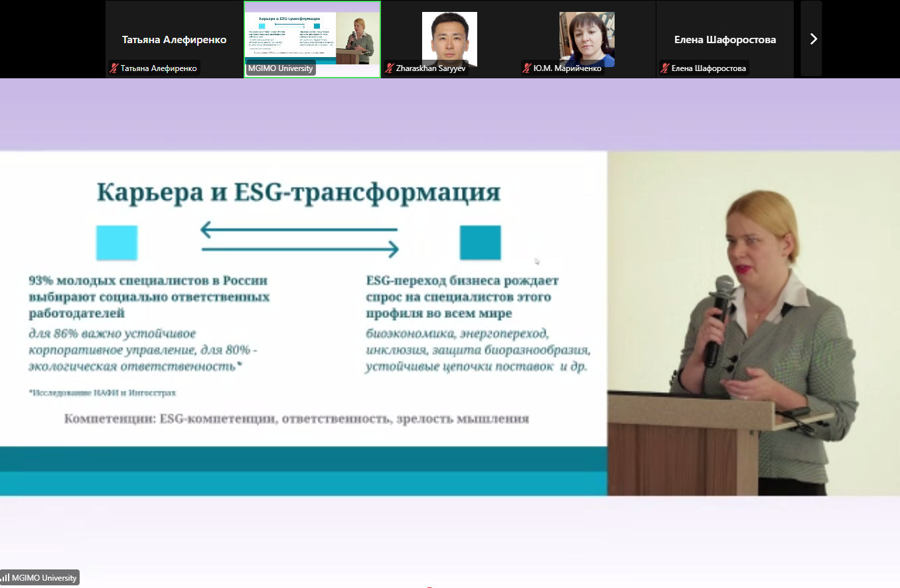Image resolution: width=900 pixels, height=588 pixels.
Task: Click the footnote "Исследование НАФИ и Ингосстрах"
Action: tap(102, 393)
